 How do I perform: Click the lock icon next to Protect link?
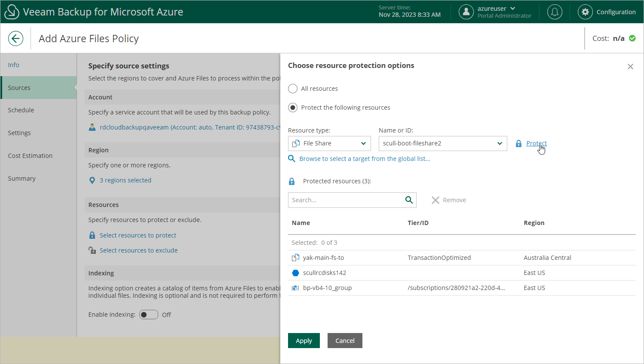tap(518, 144)
